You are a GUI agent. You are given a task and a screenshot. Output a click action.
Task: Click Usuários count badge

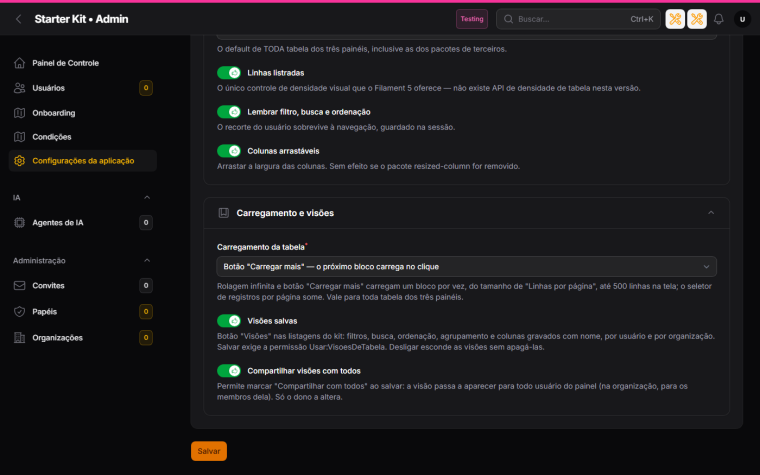point(146,88)
